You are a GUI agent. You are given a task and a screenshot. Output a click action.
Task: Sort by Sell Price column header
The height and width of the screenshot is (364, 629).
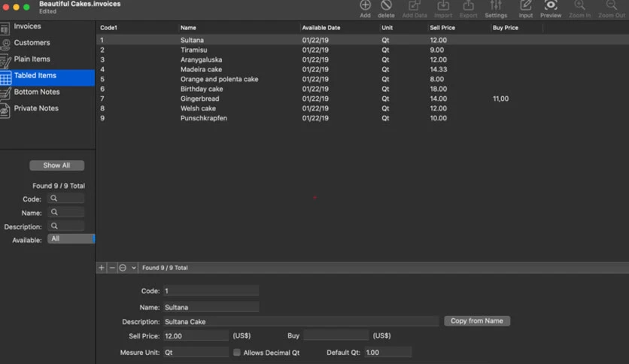(442, 28)
